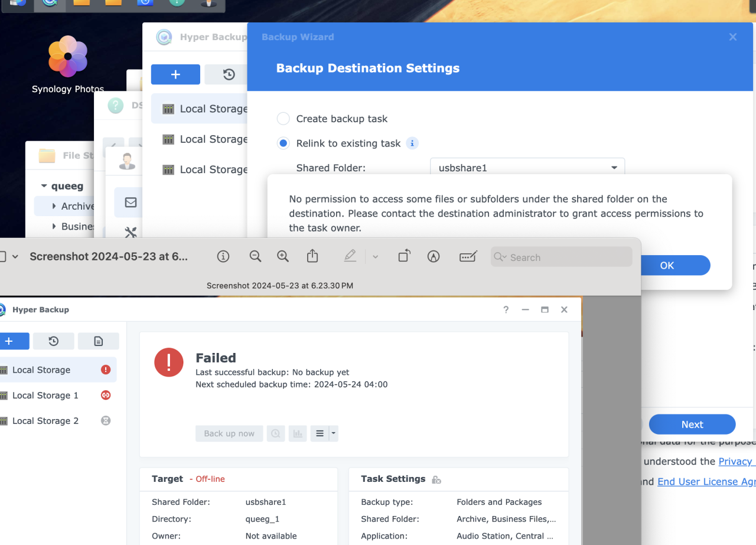
Task: Click the schedule clock icon beside Back up now
Action: pyautogui.click(x=276, y=433)
